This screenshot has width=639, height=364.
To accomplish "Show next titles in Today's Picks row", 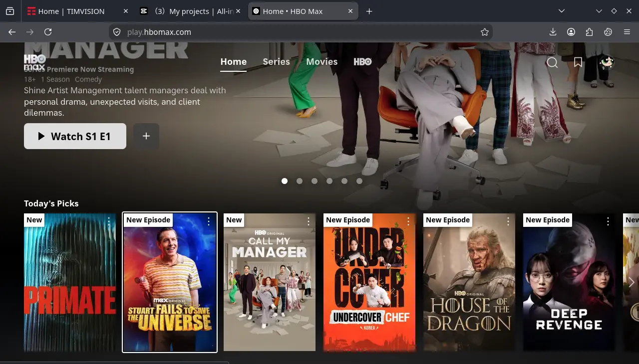I will coord(631,282).
